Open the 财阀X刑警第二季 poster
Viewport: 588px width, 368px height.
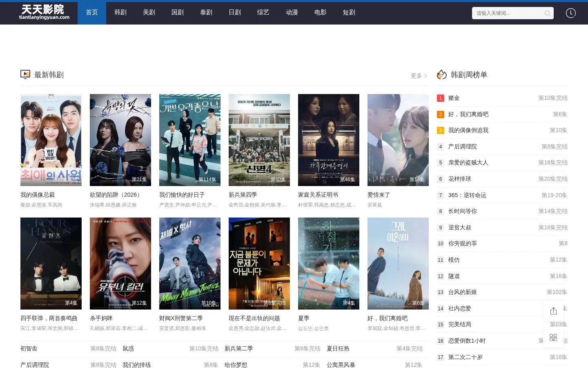pos(190,263)
